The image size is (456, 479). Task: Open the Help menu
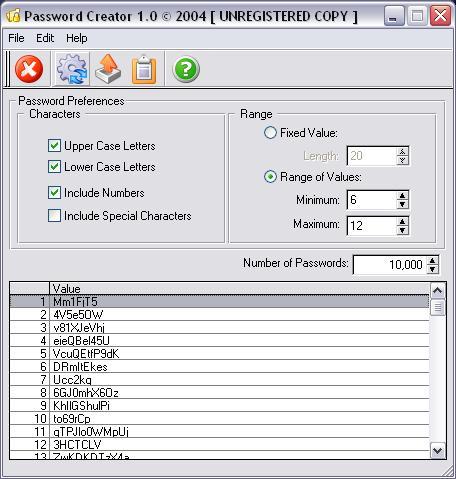click(77, 38)
